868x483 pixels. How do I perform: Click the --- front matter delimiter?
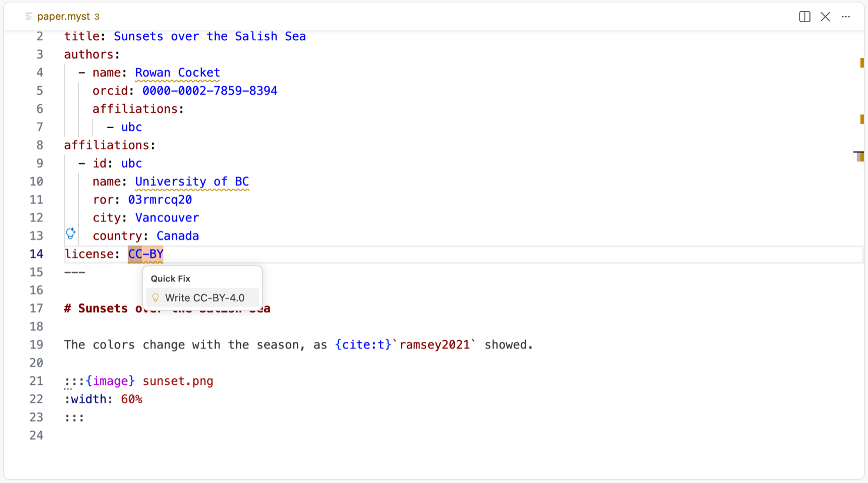click(x=74, y=272)
